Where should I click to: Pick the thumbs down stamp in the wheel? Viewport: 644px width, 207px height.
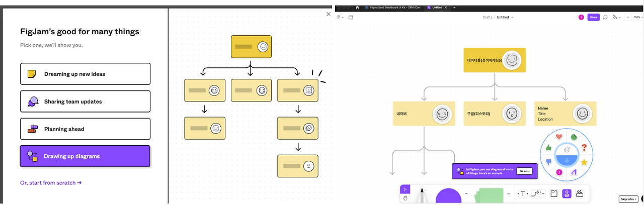coord(549,162)
